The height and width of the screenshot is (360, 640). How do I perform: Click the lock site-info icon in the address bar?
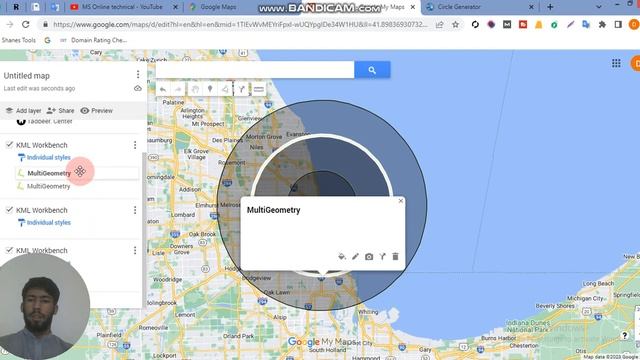pyautogui.click(x=45, y=24)
